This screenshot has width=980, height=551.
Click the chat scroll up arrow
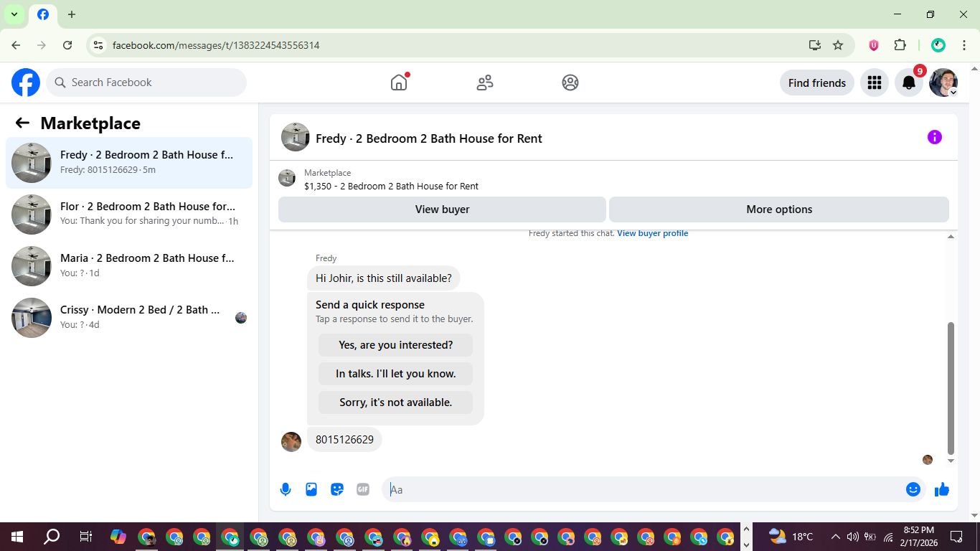click(x=951, y=237)
